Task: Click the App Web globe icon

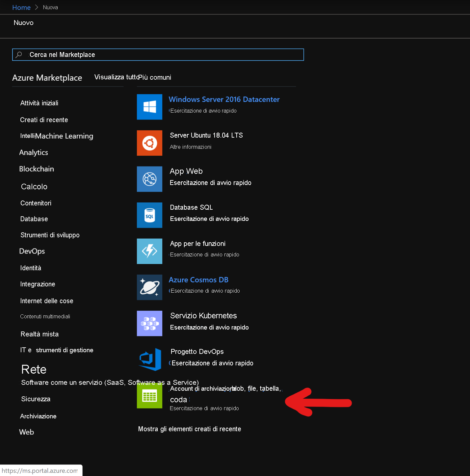Action: [149, 179]
